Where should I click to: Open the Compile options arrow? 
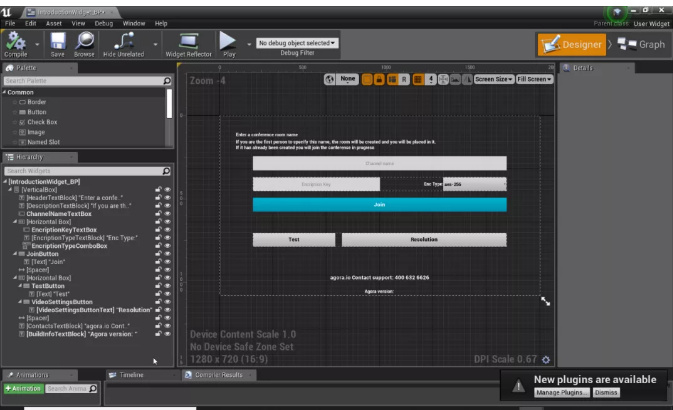click(x=37, y=44)
